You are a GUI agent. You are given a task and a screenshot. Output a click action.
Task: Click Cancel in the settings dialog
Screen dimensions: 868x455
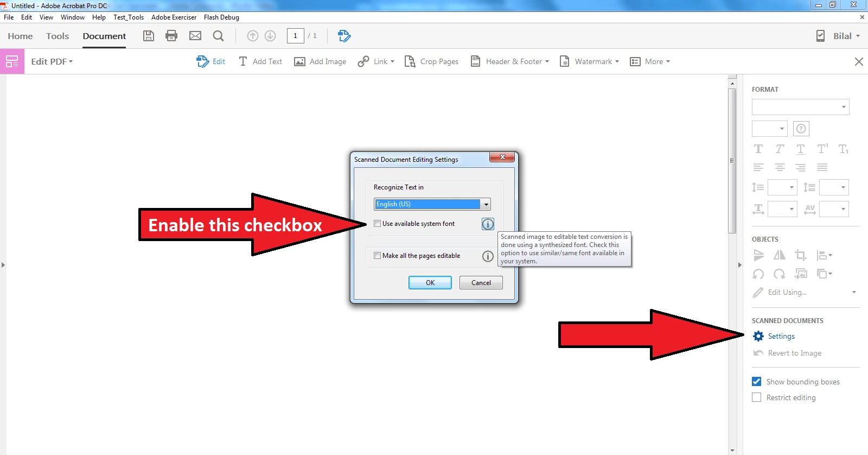(481, 282)
